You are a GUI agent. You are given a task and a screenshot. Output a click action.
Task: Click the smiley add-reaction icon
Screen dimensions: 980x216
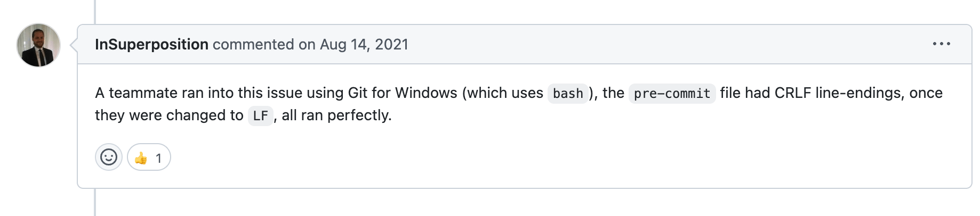[109, 157]
